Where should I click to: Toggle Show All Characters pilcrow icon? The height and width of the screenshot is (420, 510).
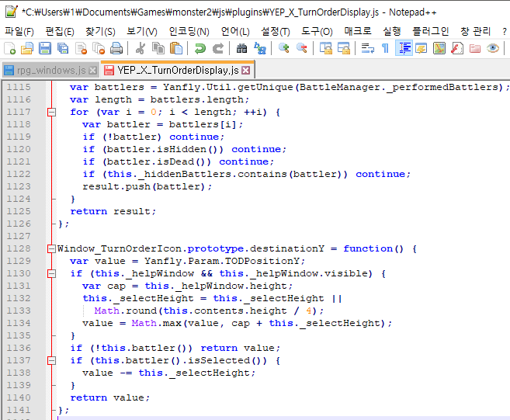coord(386,48)
